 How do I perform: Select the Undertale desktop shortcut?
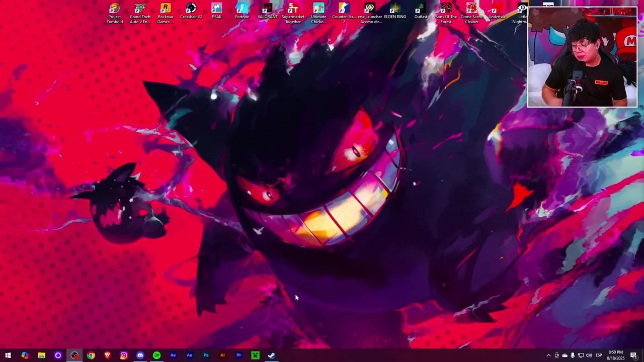coord(497,12)
